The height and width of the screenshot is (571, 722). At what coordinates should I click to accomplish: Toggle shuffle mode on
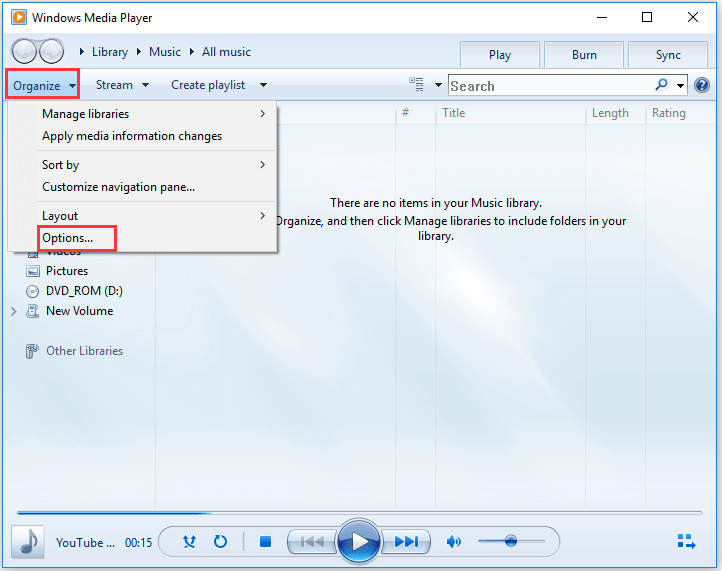(x=190, y=542)
